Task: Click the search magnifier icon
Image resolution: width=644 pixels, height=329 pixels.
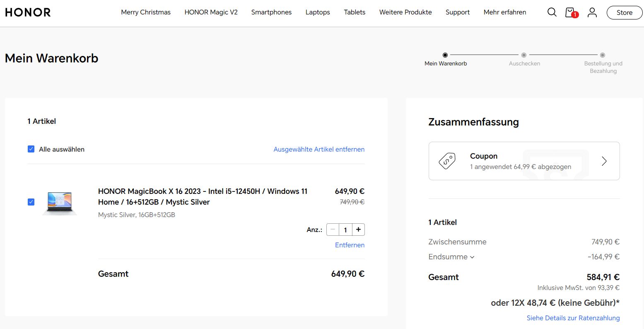Action: (x=552, y=12)
